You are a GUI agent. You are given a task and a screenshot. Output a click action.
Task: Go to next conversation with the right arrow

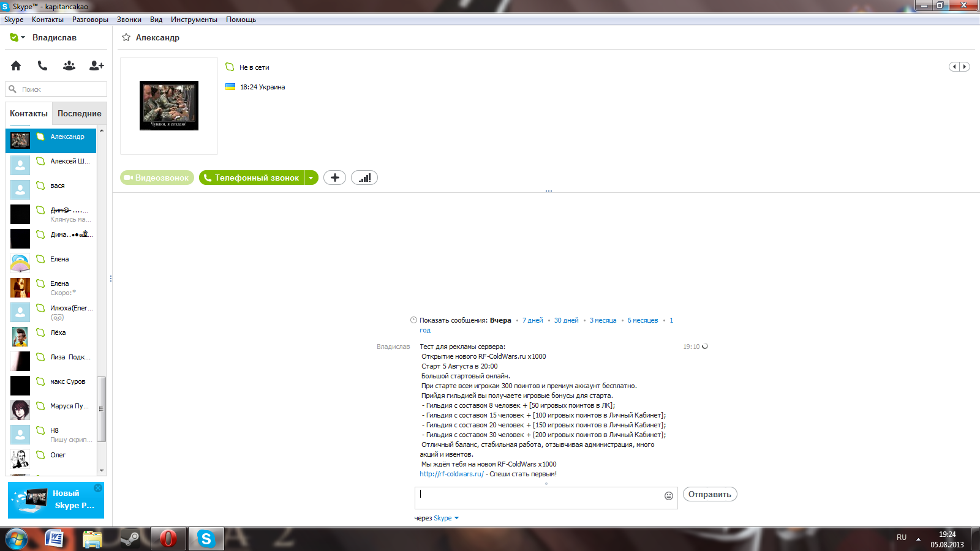(x=965, y=67)
